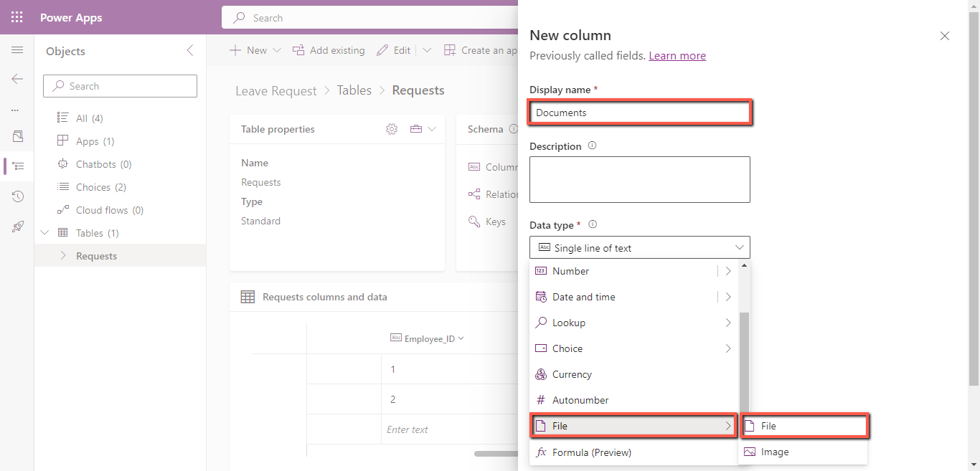
Task: Open the Overview icon in left rail
Action: point(18,136)
